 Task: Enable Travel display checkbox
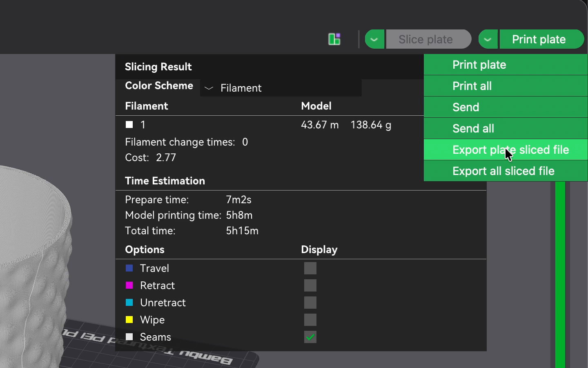(310, 268)
